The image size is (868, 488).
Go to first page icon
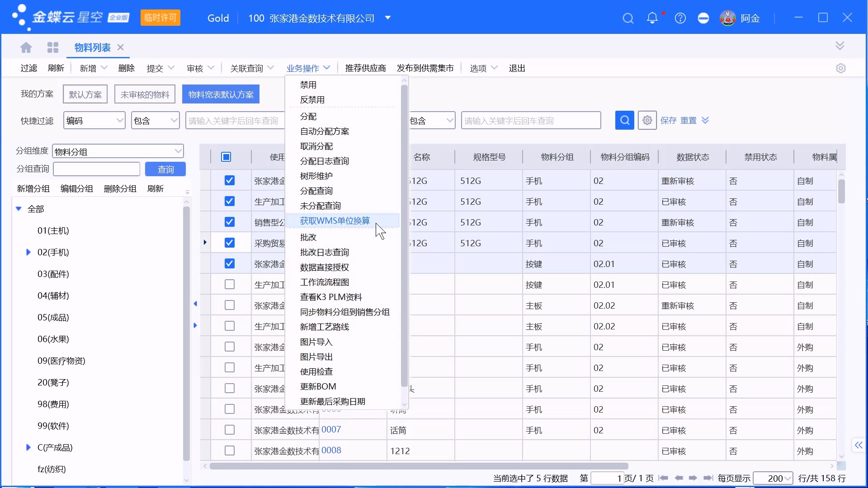(663, 478)
